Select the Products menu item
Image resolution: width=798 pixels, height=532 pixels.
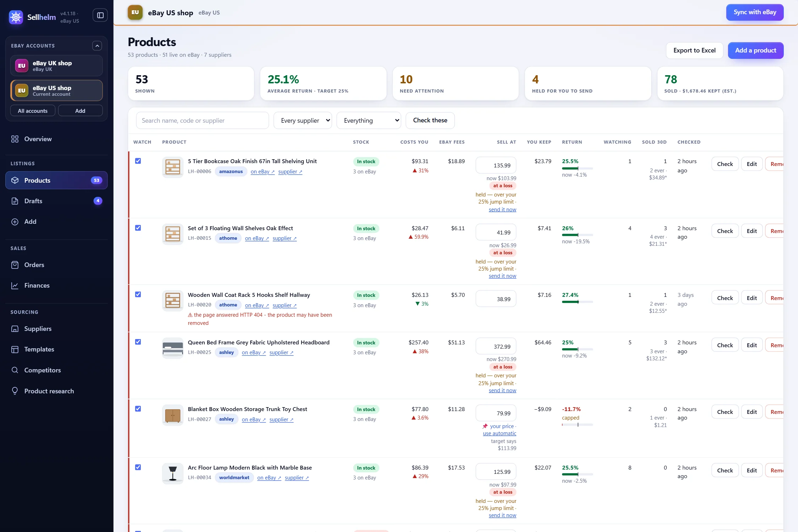(x=56, y=181)
